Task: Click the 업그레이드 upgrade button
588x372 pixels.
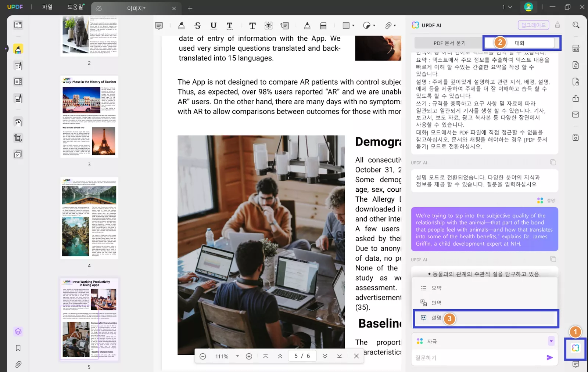Action: (x=534, y=25)
